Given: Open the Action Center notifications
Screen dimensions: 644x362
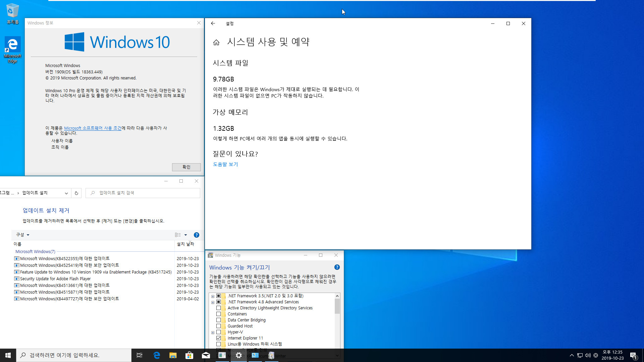Looking at the screenshot, I should click(634, 355).
